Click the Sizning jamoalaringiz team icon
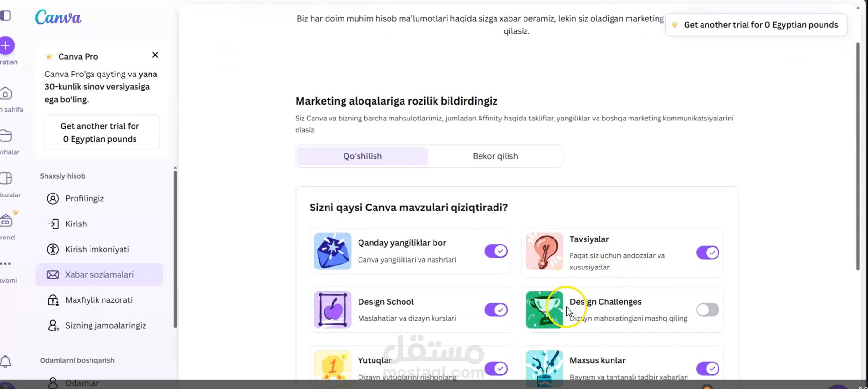The width and height of the screenshot is (868, 389). pyautogui.click(x=53, y=325)
